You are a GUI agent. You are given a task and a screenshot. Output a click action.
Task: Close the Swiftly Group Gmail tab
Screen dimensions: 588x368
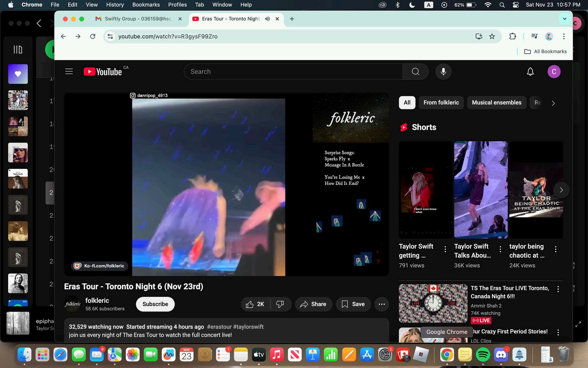[180, 19]
